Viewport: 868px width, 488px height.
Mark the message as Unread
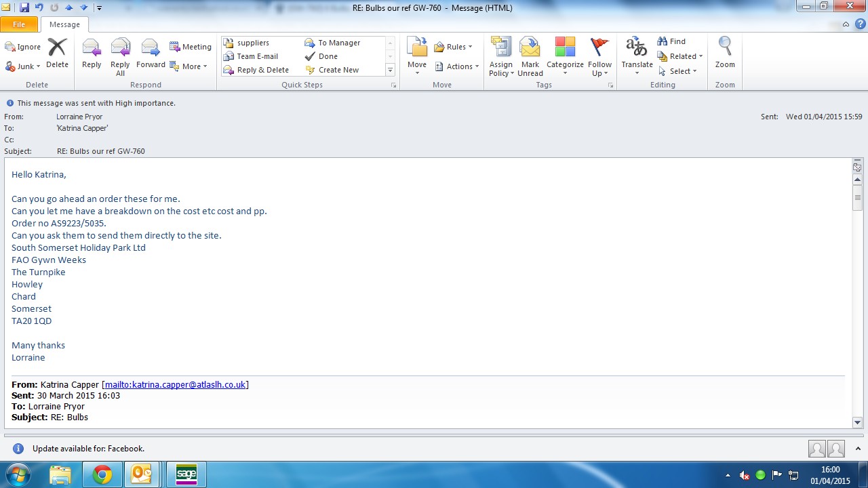pyautogui.click(x=530, y=57)
